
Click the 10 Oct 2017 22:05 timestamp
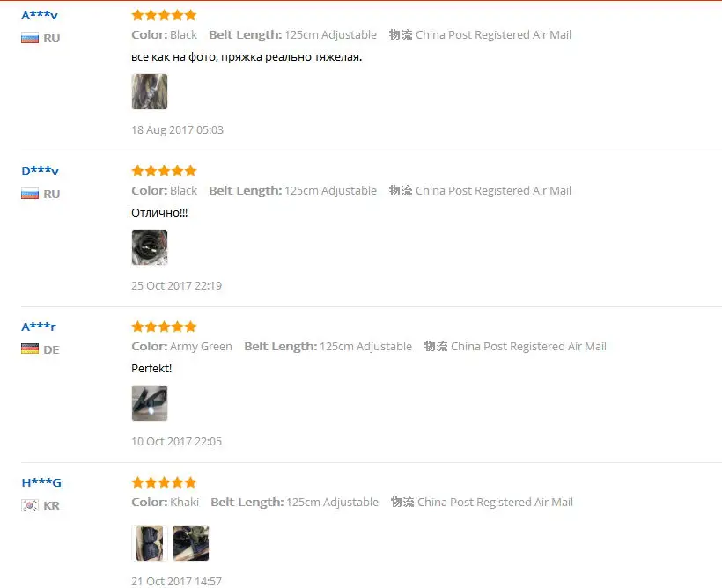[176, 441]
